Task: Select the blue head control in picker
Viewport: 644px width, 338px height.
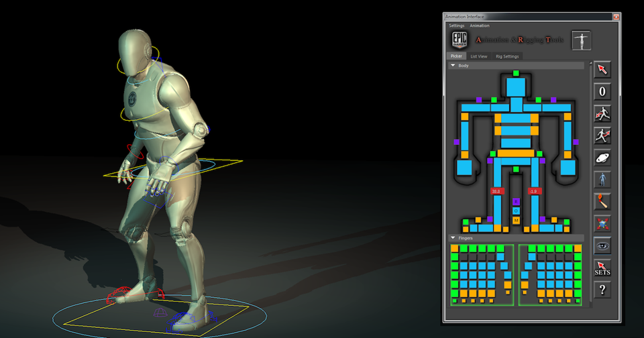Action: (516, 87)
